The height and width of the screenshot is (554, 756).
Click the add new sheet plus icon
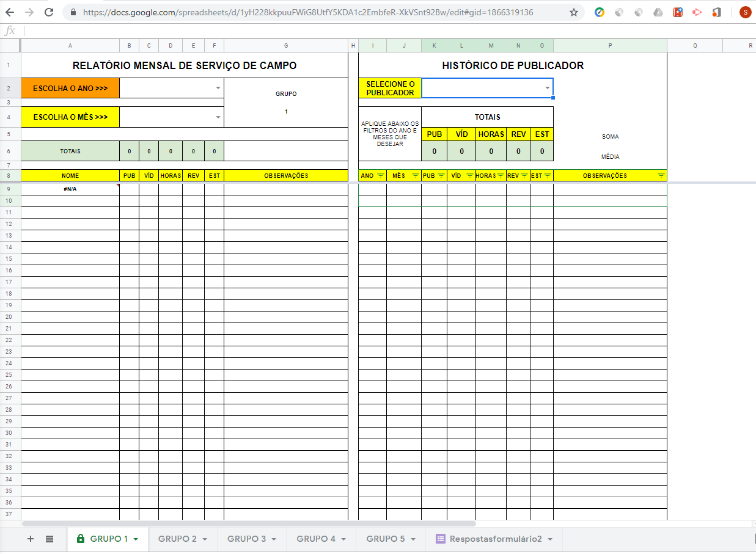pos(31,539)
